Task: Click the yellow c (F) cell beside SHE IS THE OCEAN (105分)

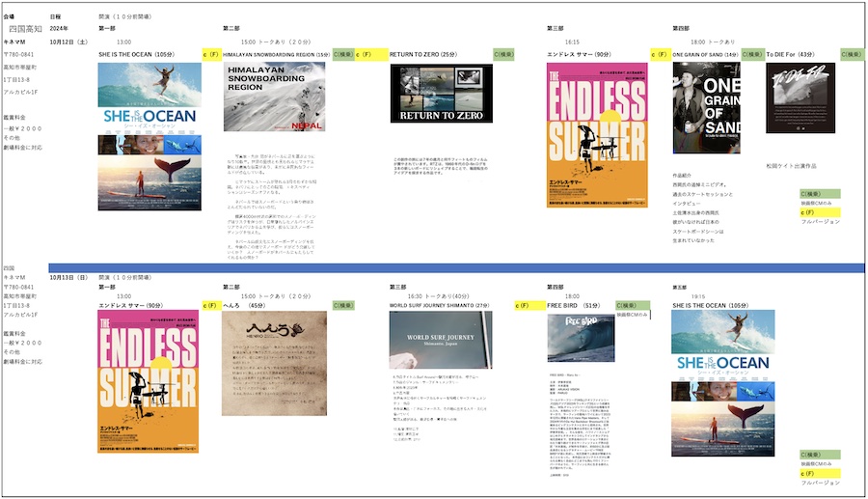Action: point(211,55)
